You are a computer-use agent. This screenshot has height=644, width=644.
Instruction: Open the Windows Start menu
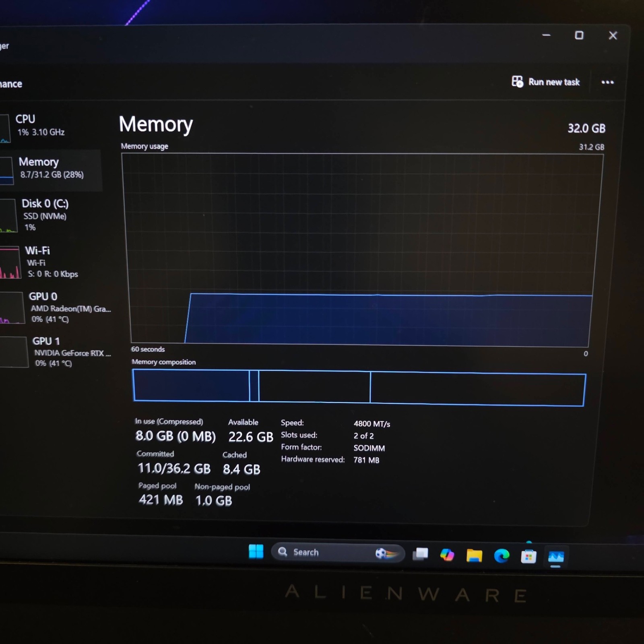pyautogui.click(x=256, y=551)
